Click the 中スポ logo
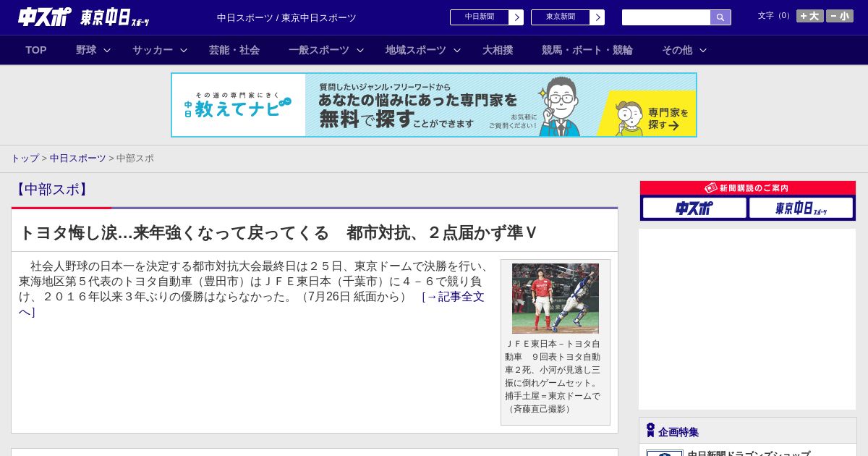Image resolution: width=868 pixels, height=456 pixels. tap(44, 17)
